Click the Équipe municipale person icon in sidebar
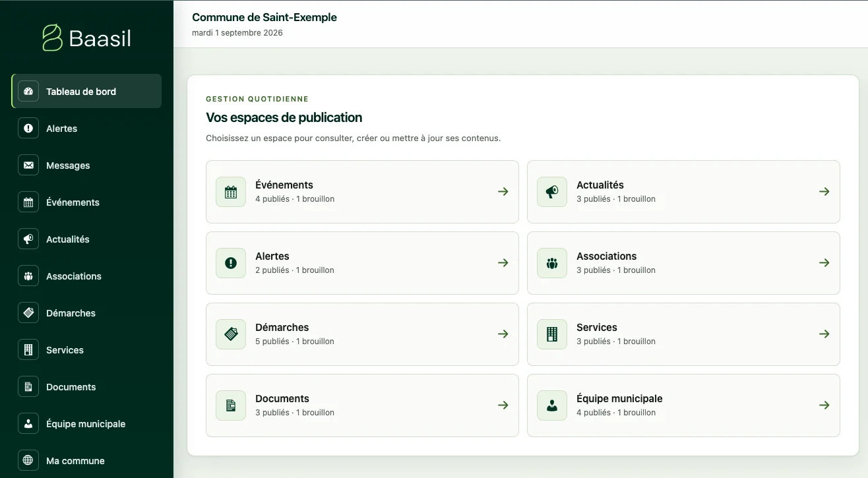 (28, 424)
